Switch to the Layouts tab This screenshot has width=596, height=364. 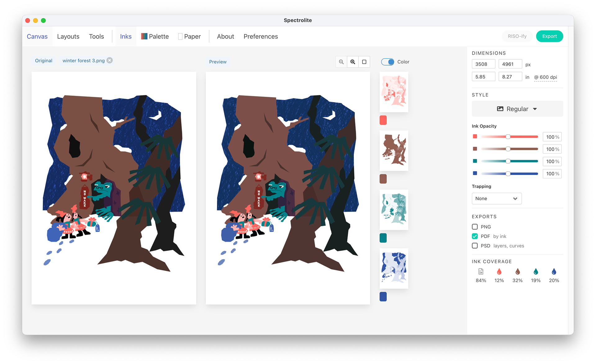pyautogui.click(x=68, y=36)
